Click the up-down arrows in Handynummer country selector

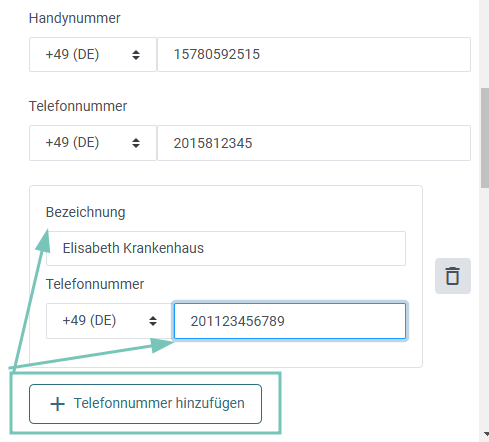(136, 55)
